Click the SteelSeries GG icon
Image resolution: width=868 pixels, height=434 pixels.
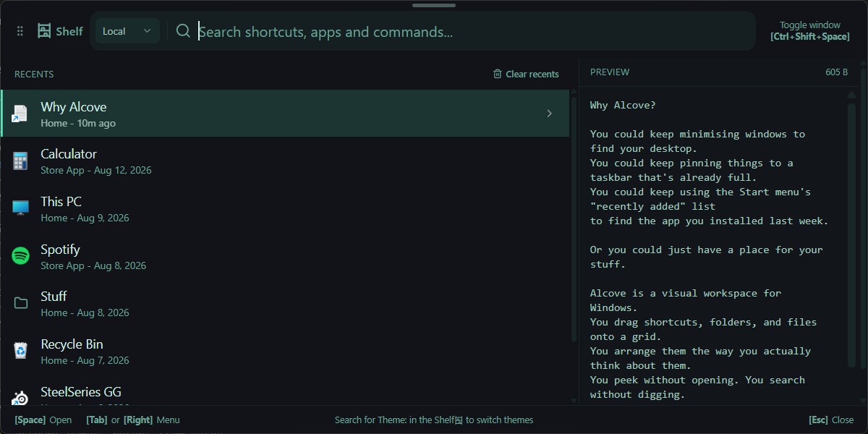20,398
